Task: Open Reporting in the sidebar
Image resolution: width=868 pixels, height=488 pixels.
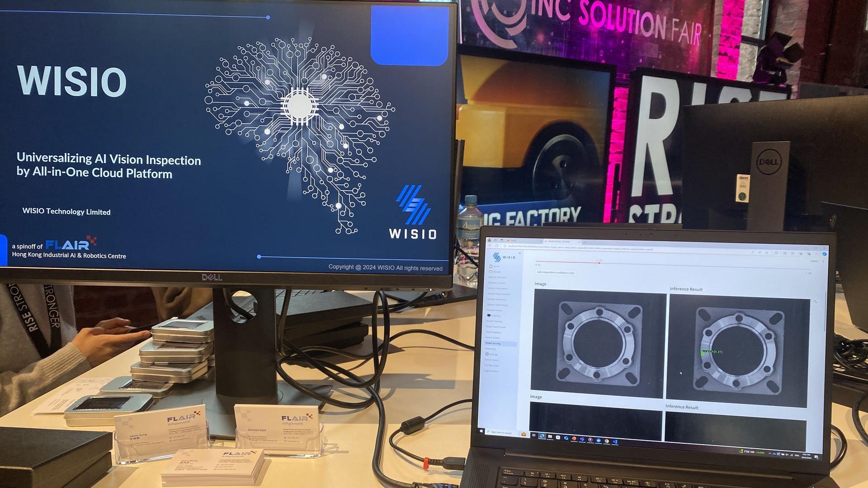Action: tap(491, 349)
